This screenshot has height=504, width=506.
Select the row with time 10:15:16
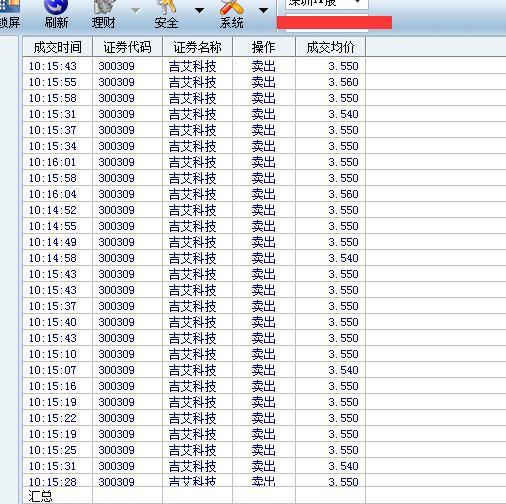pyautogui.click(x=264, y=386)
